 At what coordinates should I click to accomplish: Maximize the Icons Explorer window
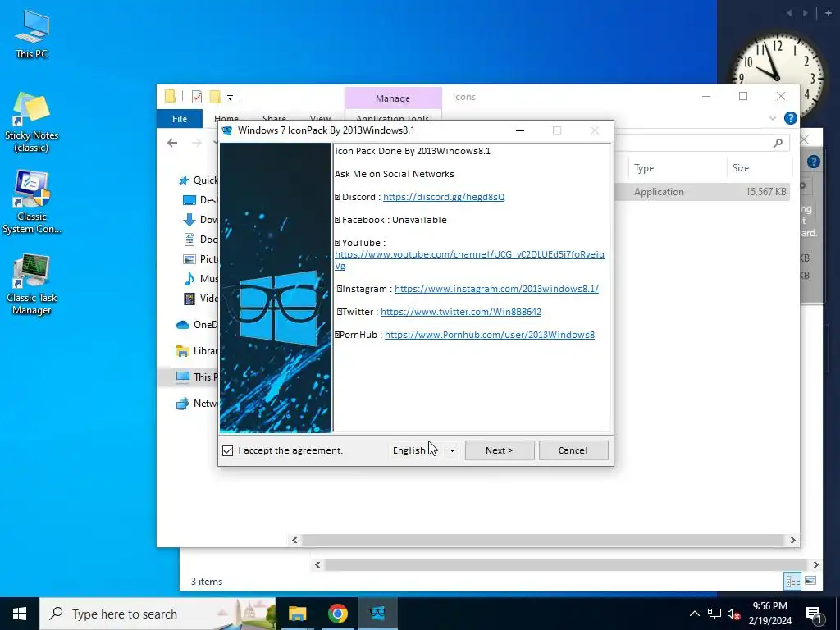coord(743,97)
